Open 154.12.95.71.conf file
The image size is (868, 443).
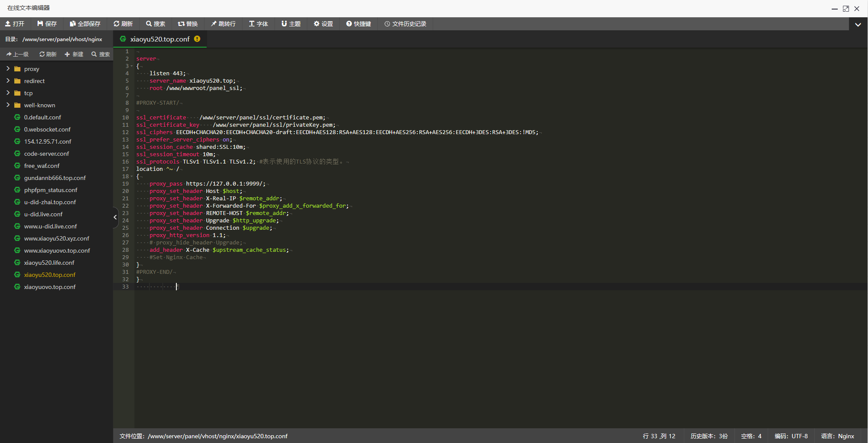coord(48,141)
